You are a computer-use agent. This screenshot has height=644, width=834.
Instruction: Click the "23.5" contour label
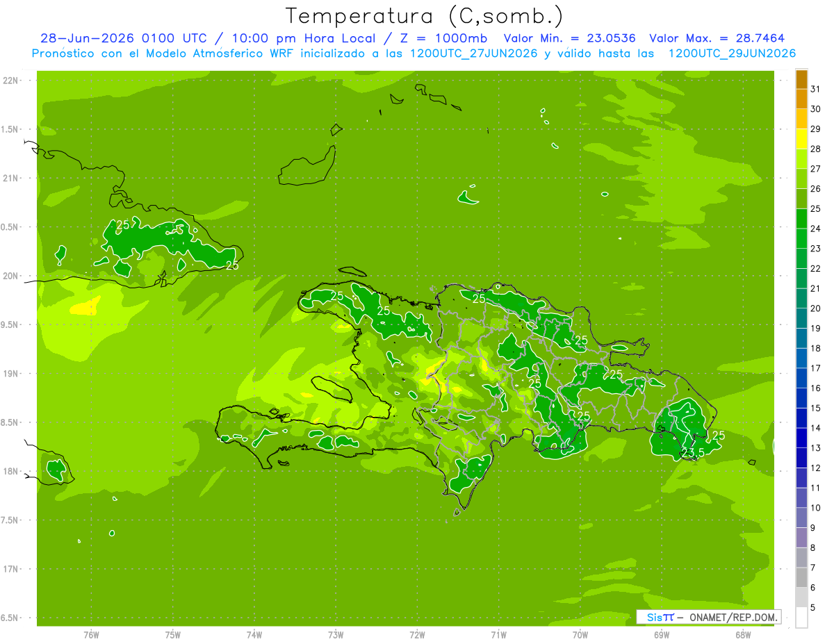coord(693,452)
